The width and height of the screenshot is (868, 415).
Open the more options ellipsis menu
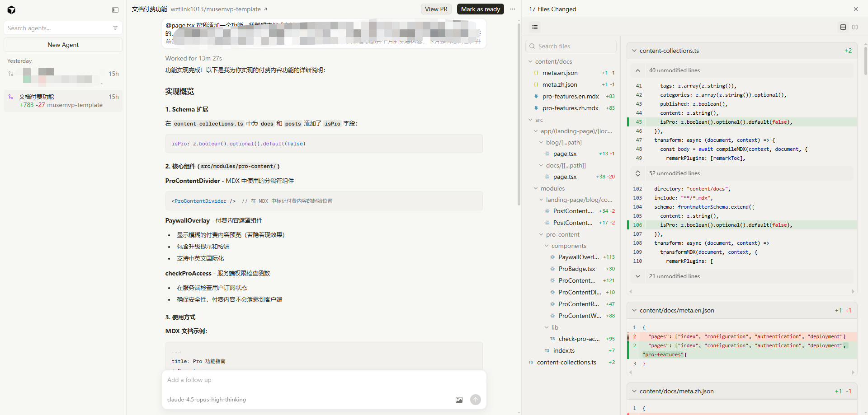point(513,9)
